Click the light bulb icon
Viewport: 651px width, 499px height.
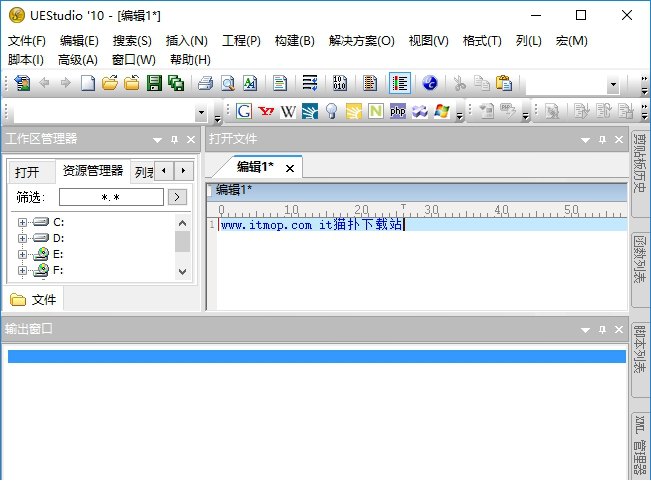(x=332, y=111)
